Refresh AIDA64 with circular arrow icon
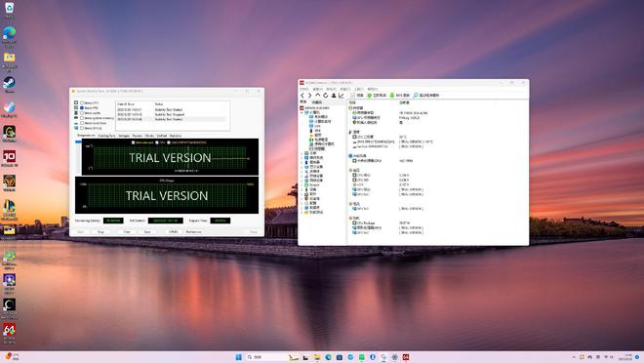 [326, 96]
